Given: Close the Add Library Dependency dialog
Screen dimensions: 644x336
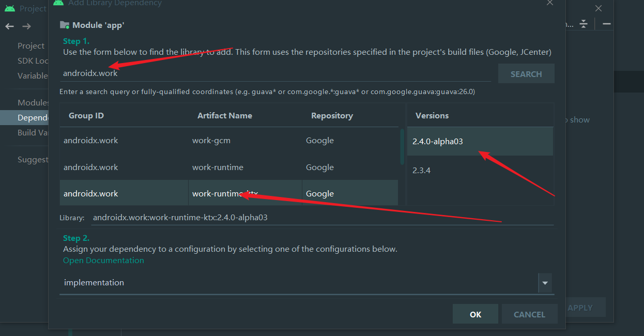Looking at the screenshot, I should [x=550, y=3].
